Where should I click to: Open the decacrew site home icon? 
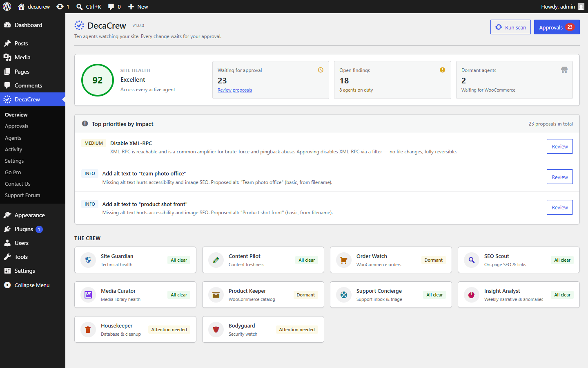click(x=21, y=7)
